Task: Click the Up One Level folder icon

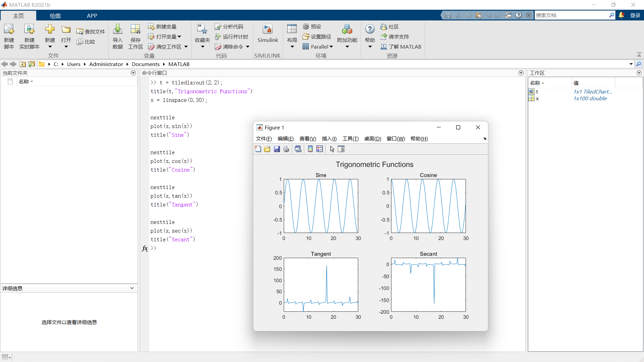Action: click(22, 64)
